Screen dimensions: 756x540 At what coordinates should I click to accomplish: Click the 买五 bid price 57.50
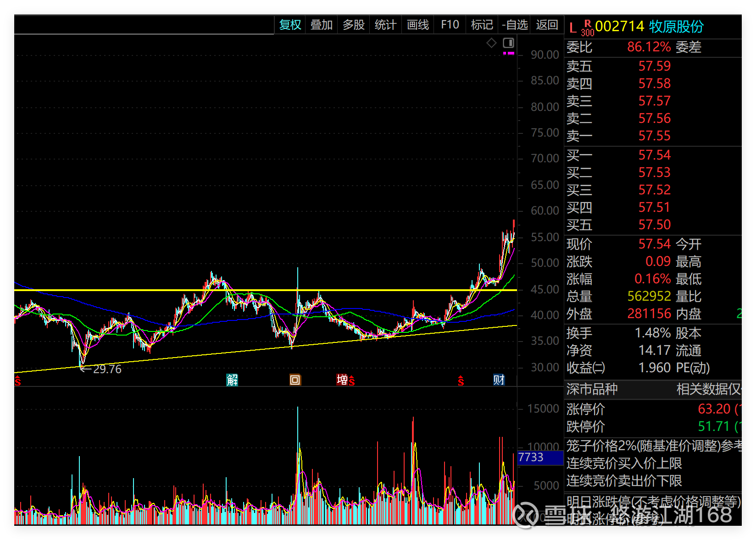(x=655, y=225)
